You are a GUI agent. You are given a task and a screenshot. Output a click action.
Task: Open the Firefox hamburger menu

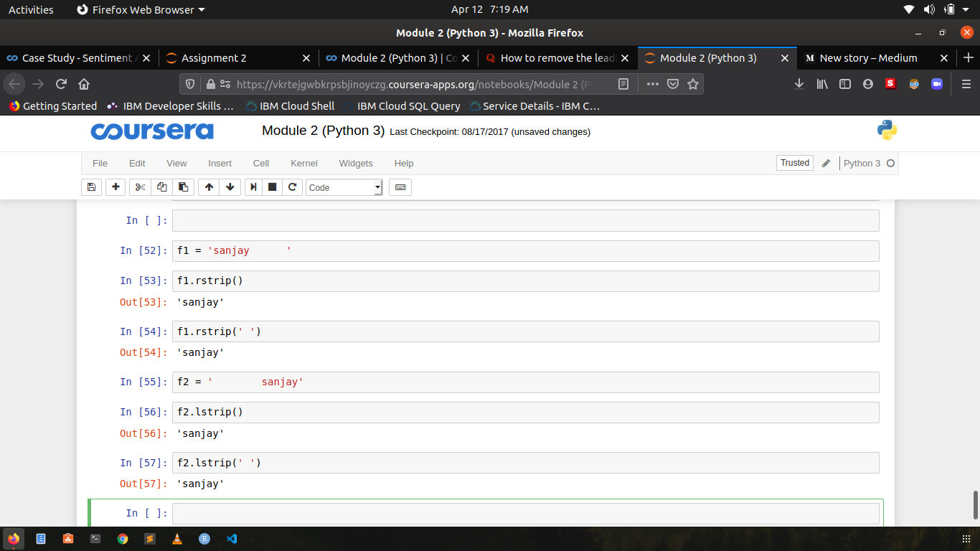(966, 84)
